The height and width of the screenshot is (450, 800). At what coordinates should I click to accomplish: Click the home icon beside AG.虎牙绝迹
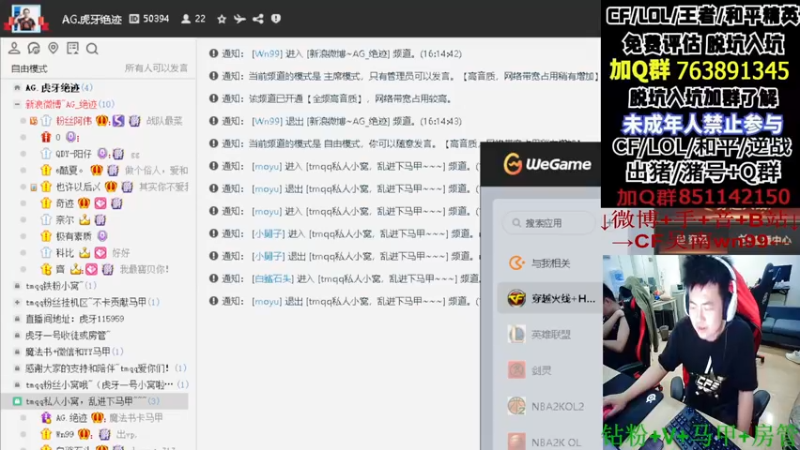(x=17, y=88)
